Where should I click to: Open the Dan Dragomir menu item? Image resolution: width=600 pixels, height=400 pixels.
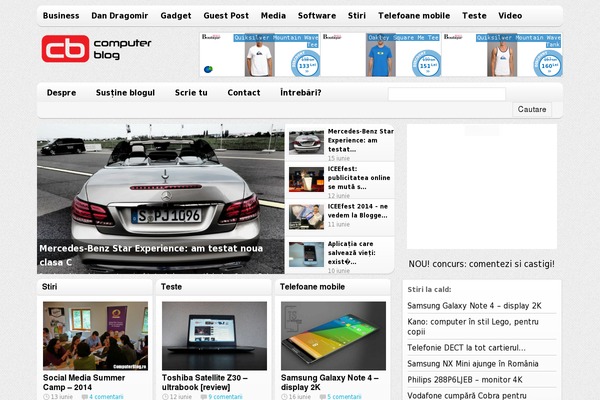(119, 16)
